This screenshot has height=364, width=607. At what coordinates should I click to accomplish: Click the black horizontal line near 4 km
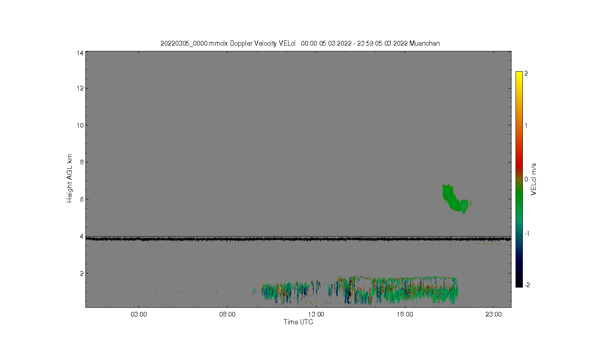pos(298,239)
